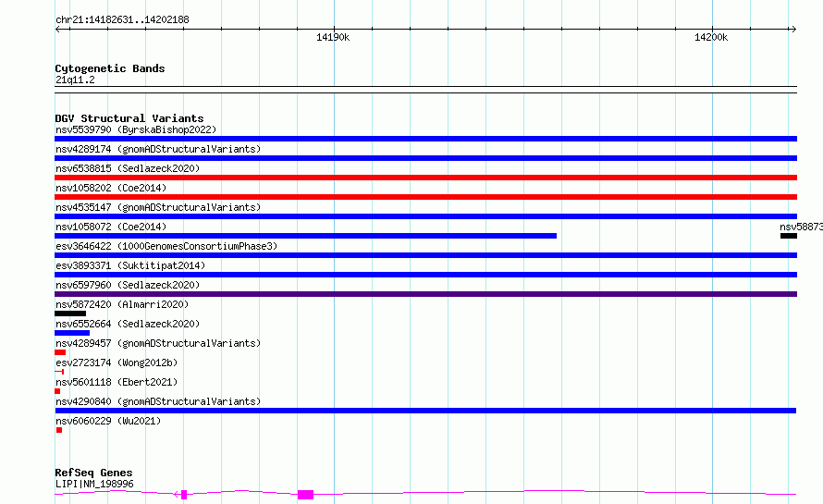Screen dimensions: 823x504
Task: Open the truncated nsv58873 label at right edge
Action: click(801, 227)
